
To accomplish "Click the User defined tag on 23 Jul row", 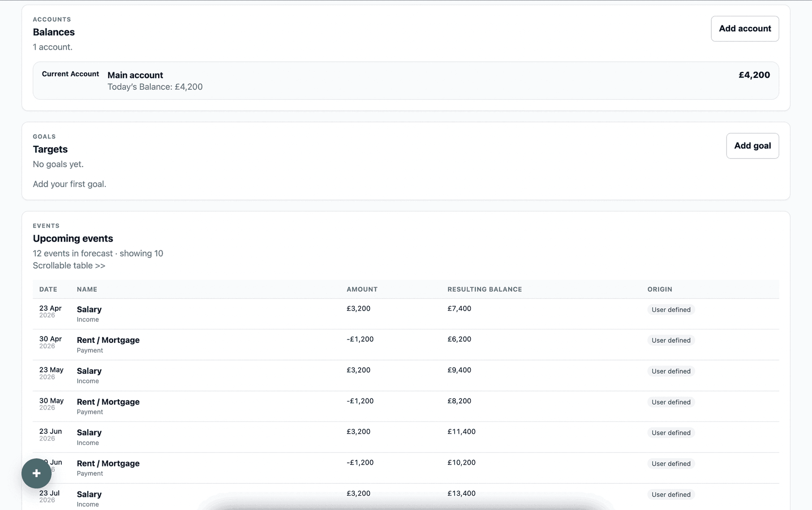I will (671, 494).
